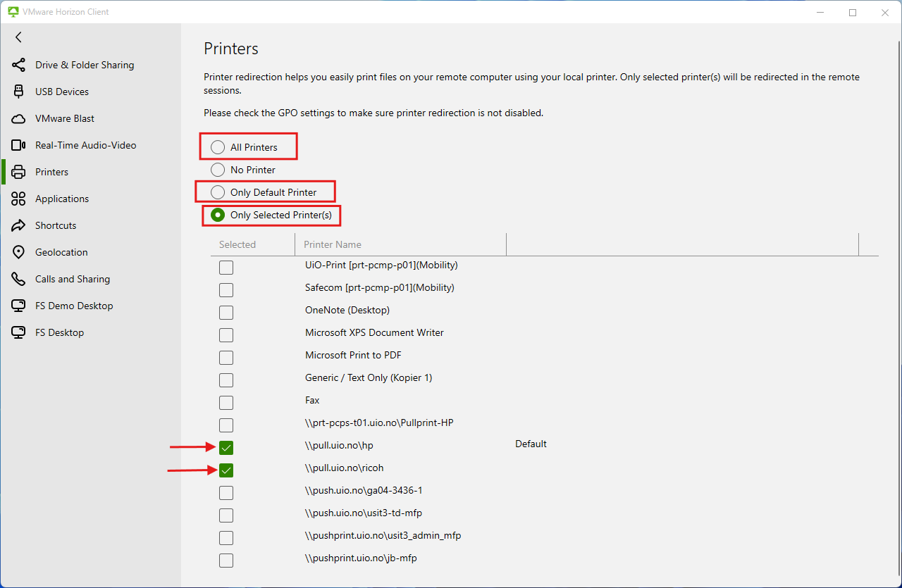
Task: Enable the Safecom [prt-pcmp-p01] printer checkbox
Action: (x=226, y=290)
